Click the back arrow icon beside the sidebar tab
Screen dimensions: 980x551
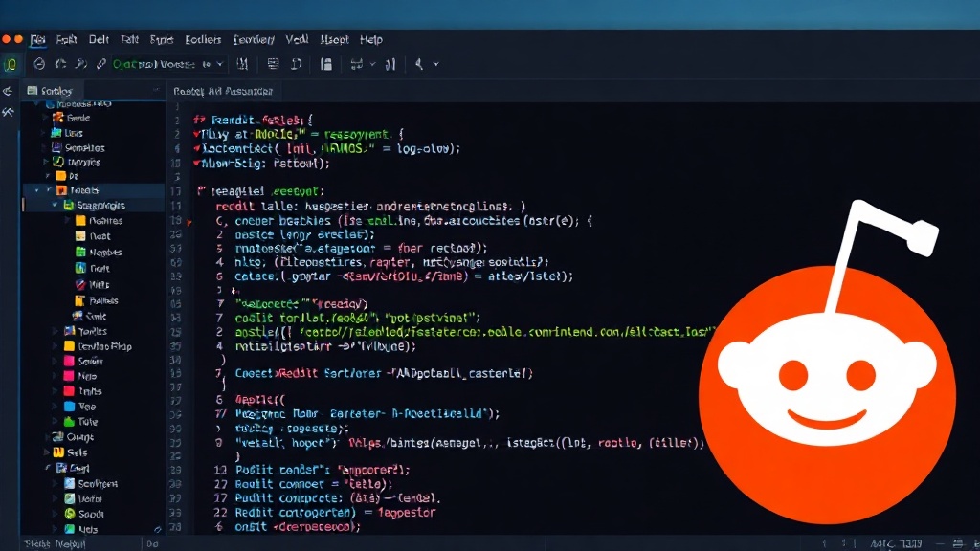pos(8,91)
